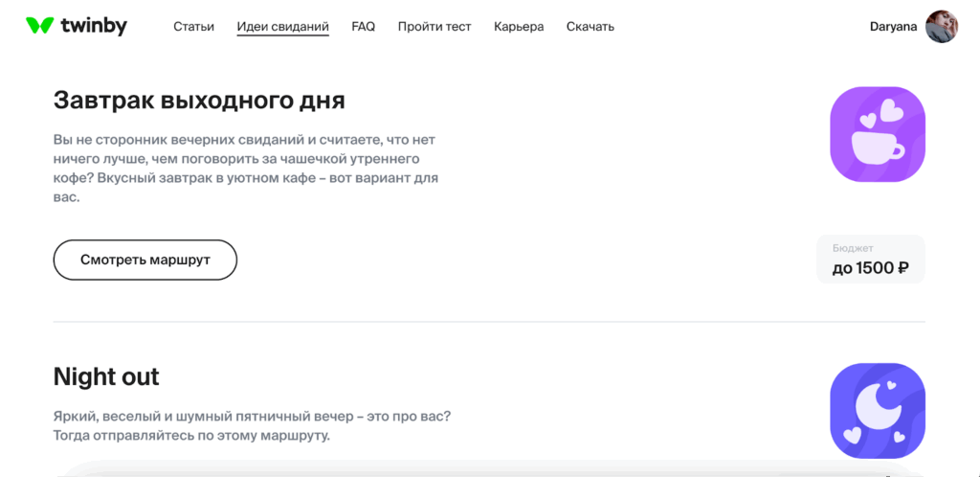Click the Night out description text

252,426
